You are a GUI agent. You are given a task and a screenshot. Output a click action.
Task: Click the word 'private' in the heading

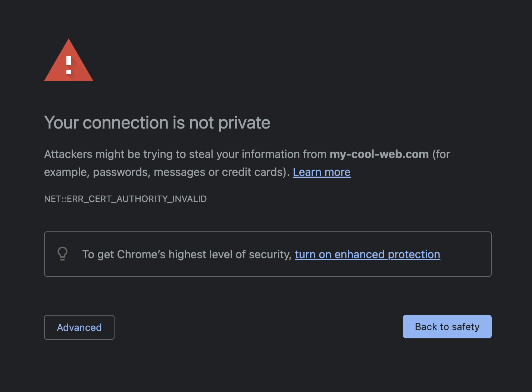(244, 123)
